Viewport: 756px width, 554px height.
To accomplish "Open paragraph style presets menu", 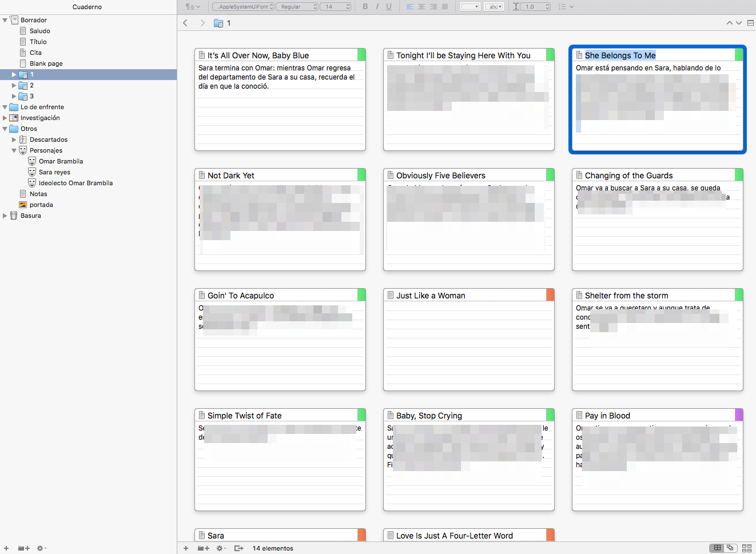I will (193, 7).
